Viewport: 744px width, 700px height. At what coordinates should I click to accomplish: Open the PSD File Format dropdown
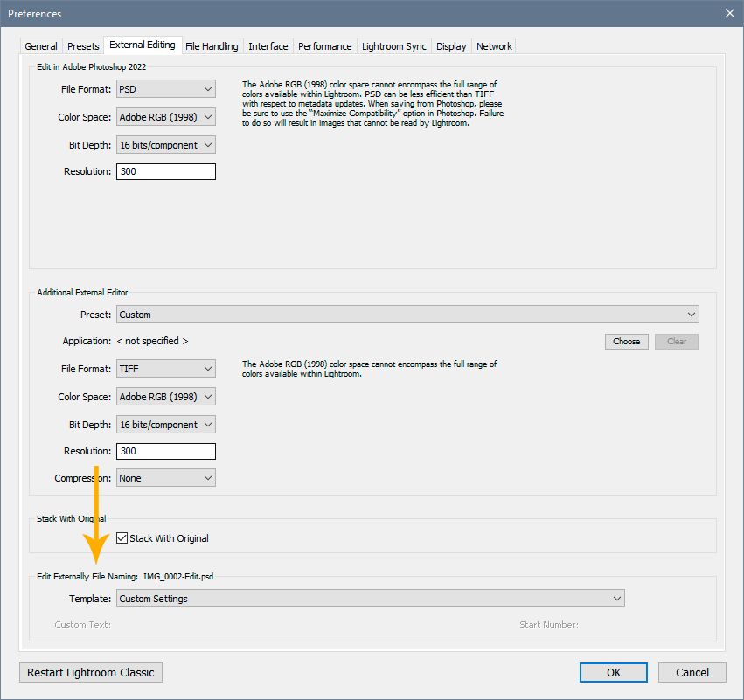pyautogui.click(x=165, y=88)
